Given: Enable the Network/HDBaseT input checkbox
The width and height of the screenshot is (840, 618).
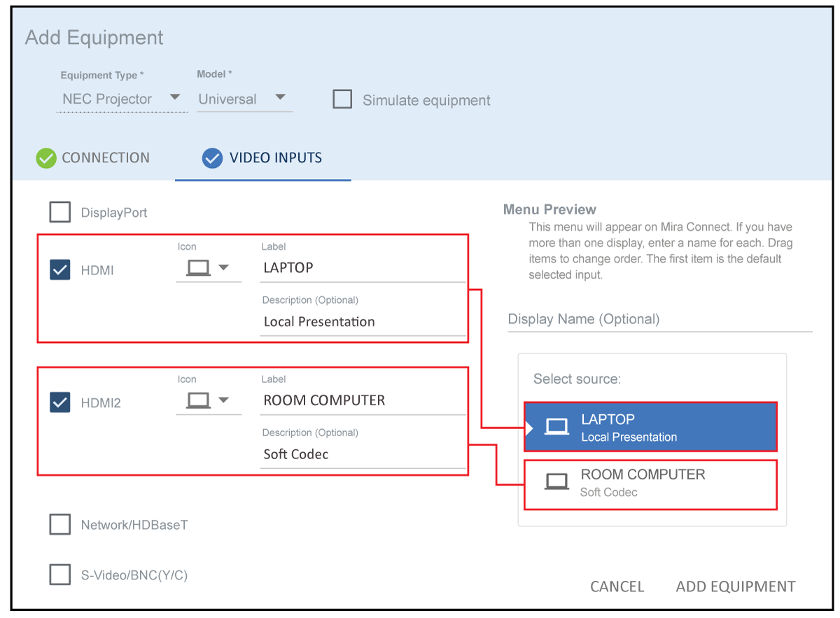Looking at the screenshot, I should point(60,524).
